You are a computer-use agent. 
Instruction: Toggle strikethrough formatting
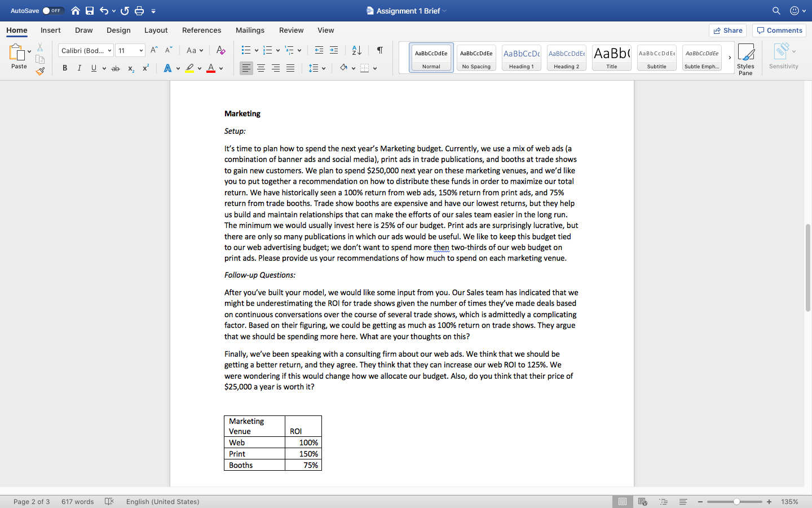tap(115, 68)
